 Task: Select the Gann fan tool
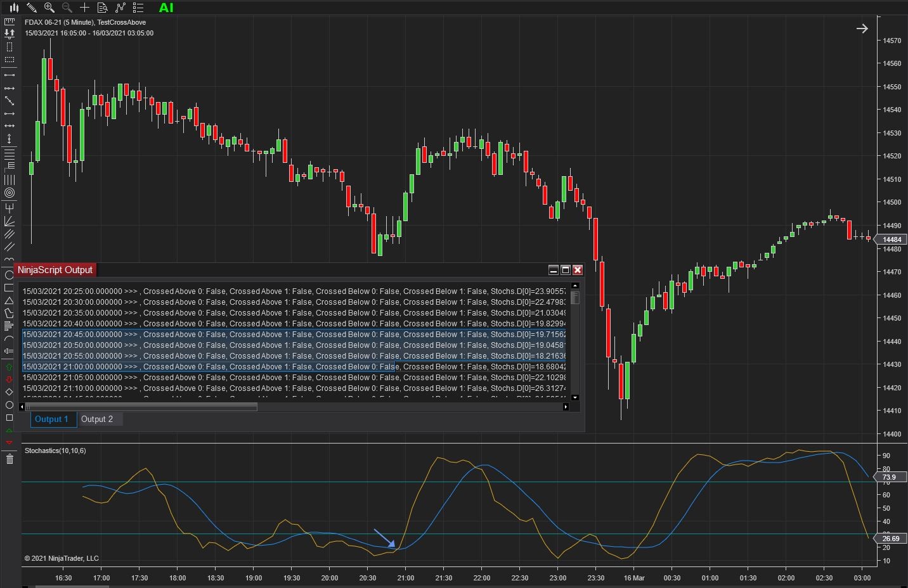coord(10,220)
